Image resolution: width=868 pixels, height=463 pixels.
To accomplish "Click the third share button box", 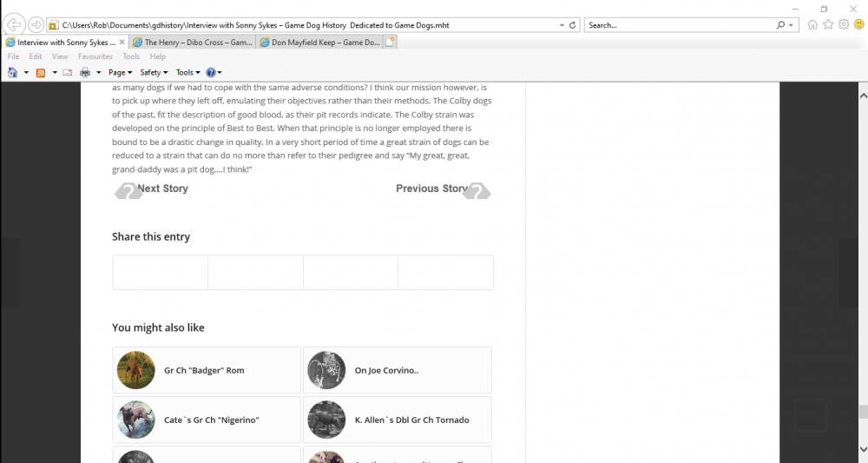I will point(351,273).
